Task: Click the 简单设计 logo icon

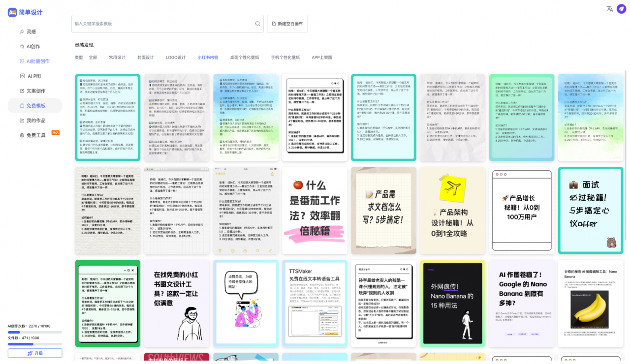Action: pyautogui.click(x=12, y=12)
